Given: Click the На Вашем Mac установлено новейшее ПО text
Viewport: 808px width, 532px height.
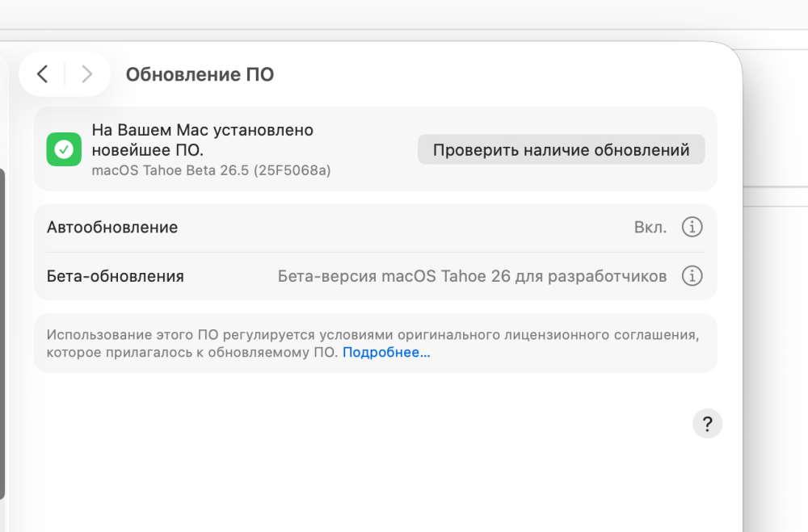Looking at the screenshot, I should [203, 140].
